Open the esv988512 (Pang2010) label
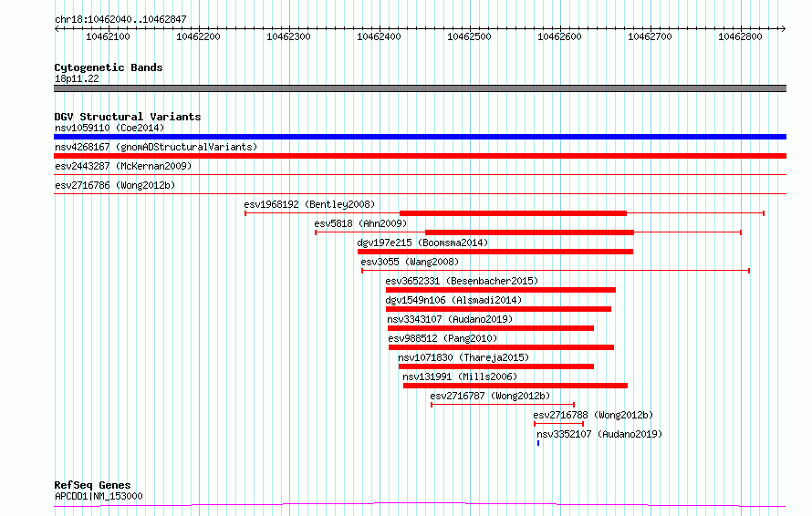This screenshot has width=812, height=516. tap(442, 338)
